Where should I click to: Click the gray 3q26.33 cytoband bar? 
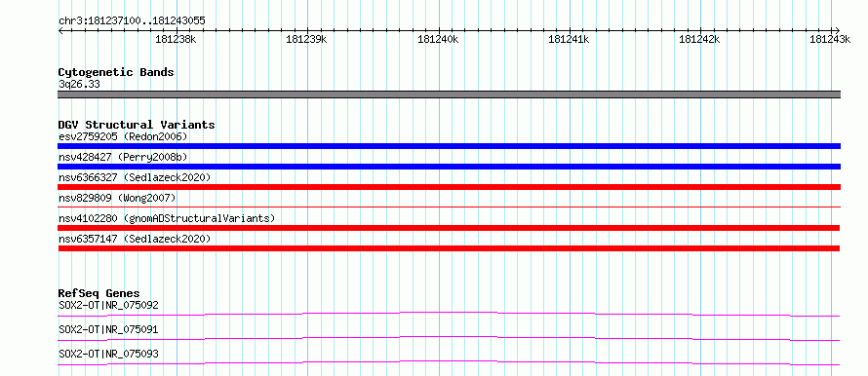pos(449,94)
